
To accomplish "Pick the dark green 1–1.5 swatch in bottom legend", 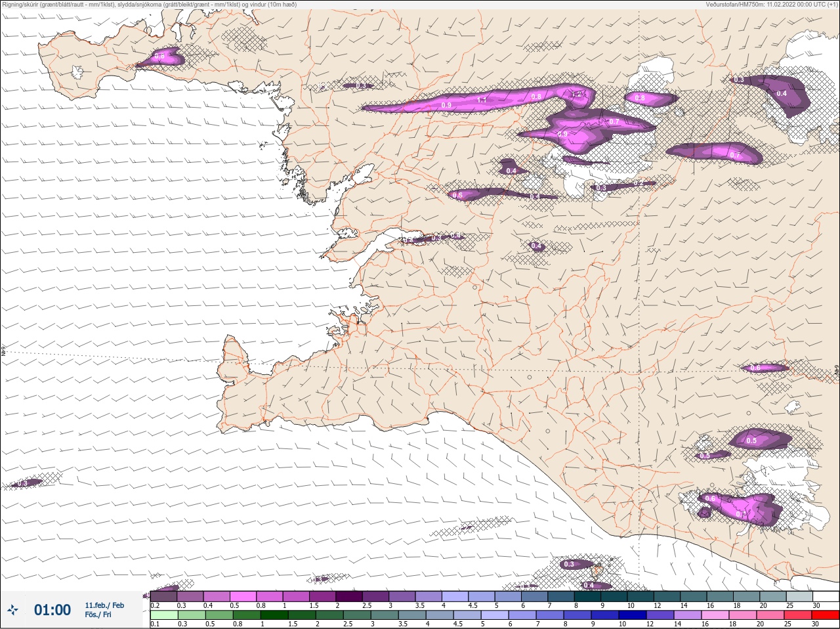I will tap(274, 615).
